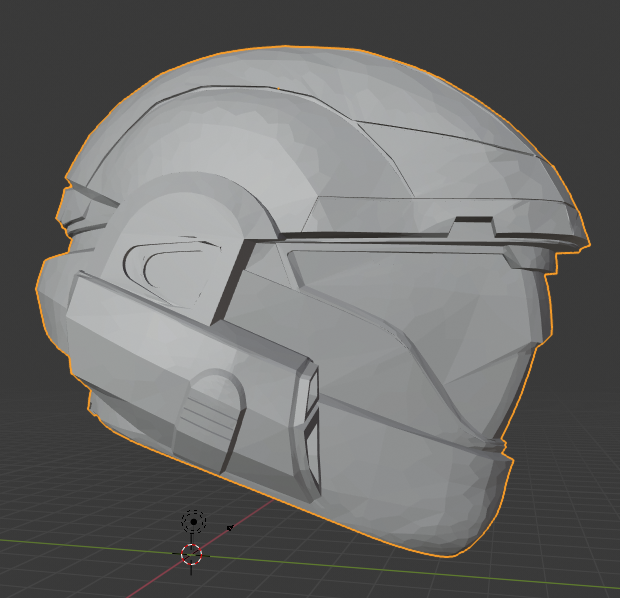This screenshot has width=620, height=598.
Task: Click the red-white 3D cursor
Action: (x=191, y=554)
